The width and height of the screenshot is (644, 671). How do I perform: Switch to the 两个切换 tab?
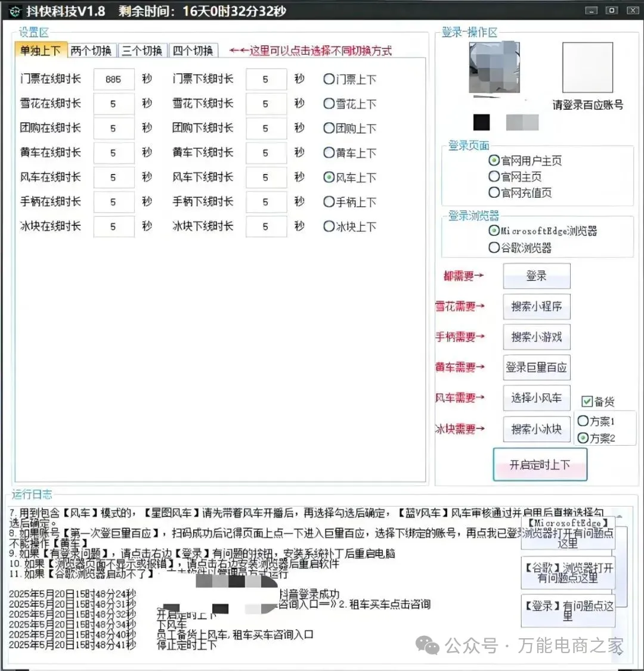tap(91, 51)
